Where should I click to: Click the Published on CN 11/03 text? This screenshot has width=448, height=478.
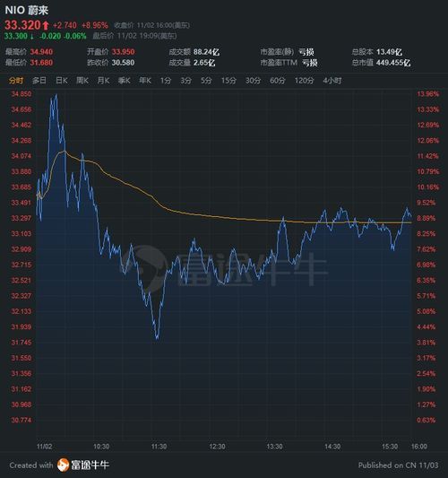click(399, 465)
